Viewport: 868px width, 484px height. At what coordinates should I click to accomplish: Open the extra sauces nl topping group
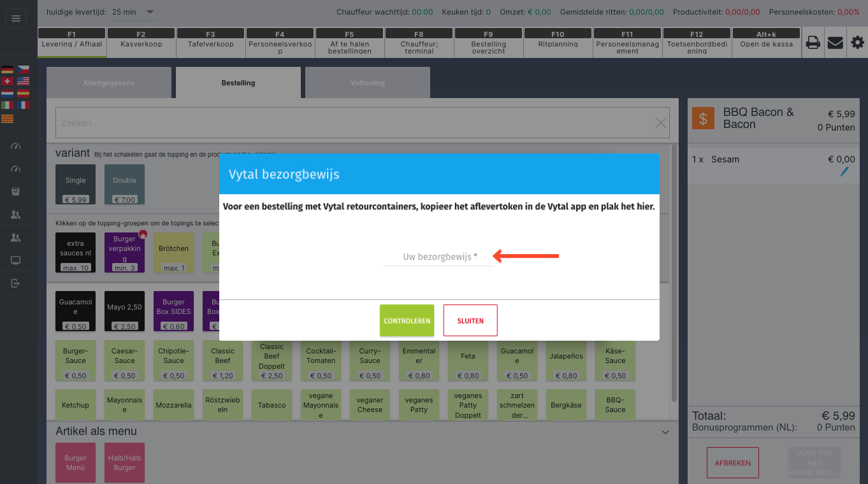point(75,252)
